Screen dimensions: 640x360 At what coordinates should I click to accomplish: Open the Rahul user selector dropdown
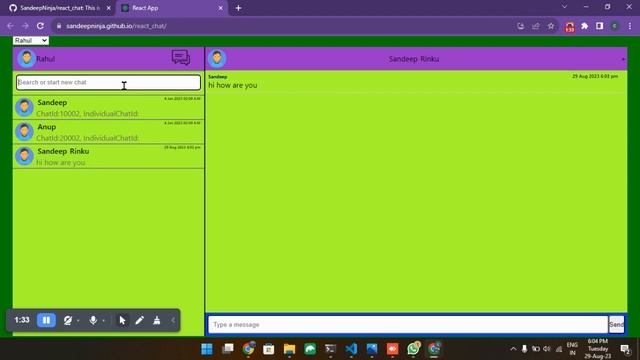point(31,40)
